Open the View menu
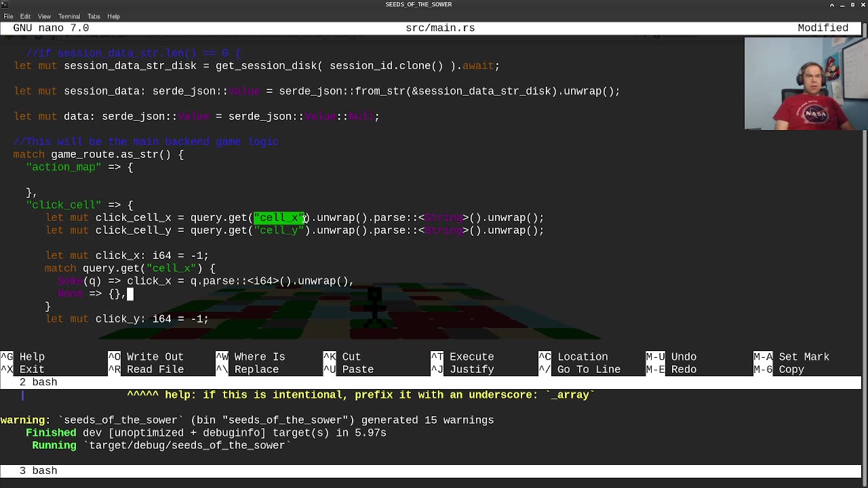The image size is (868, 488). click(x=44, y=16)
